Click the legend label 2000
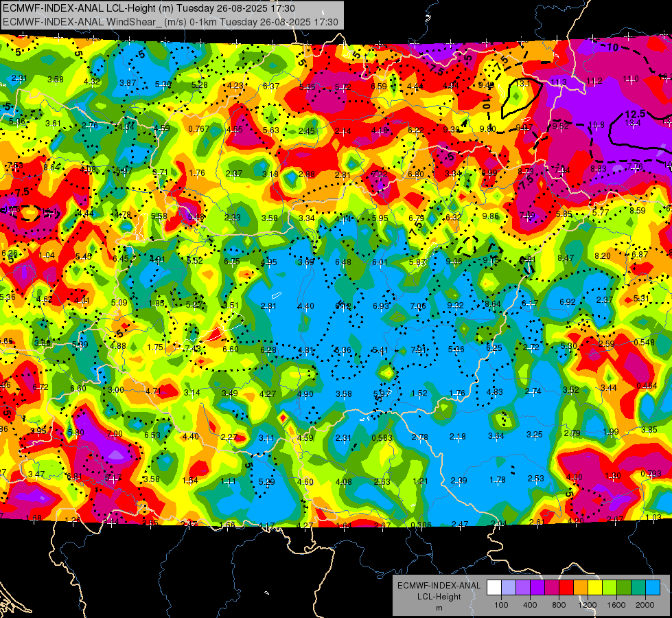 click(x=645, y=605)
